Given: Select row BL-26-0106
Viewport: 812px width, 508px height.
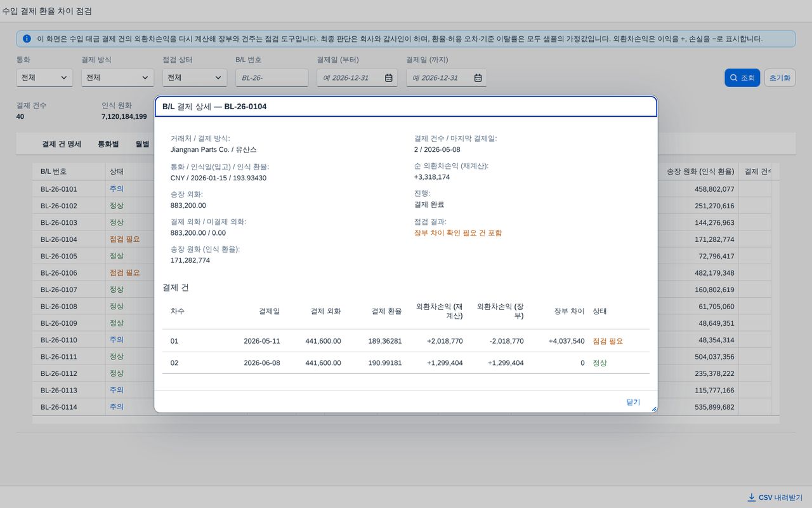Looking at the screenshot, I should 402,272.
